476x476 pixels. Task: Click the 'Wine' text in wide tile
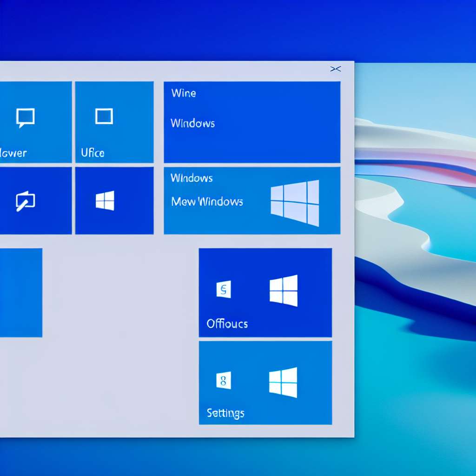(184, 93)
